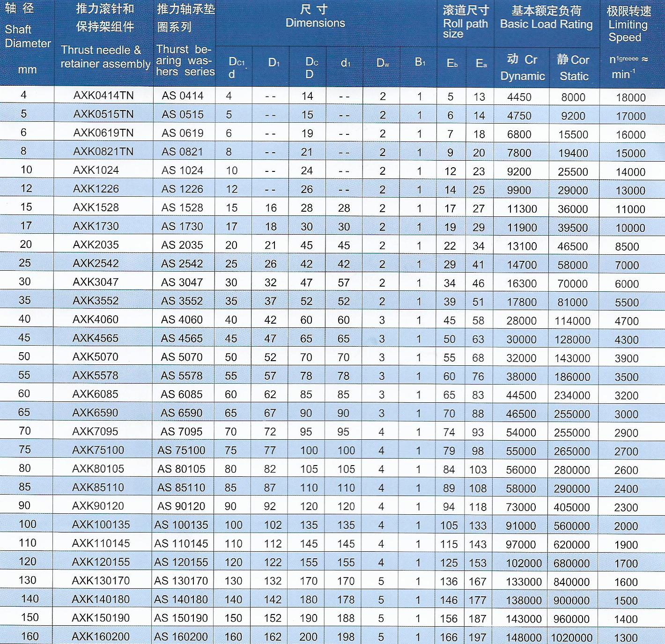Click the Dynamic Cr sub-header

[522, 67]
